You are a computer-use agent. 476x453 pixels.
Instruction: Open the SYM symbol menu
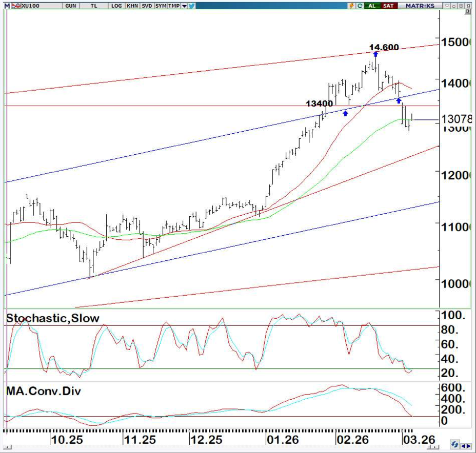(161, 6)
